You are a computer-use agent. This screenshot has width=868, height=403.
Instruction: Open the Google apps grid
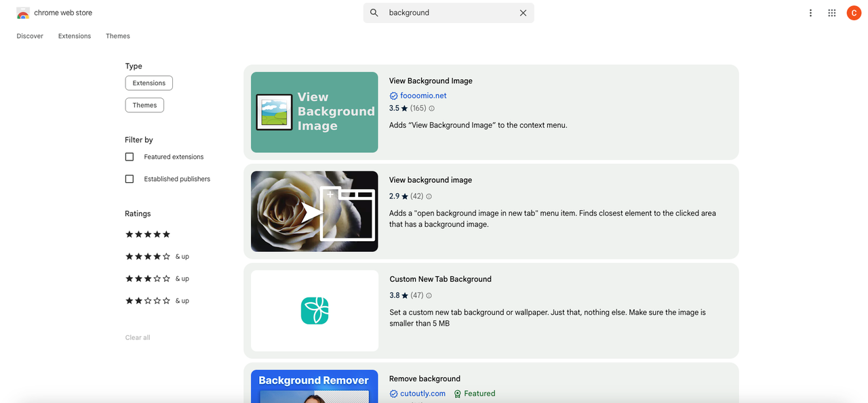point(832,13)
